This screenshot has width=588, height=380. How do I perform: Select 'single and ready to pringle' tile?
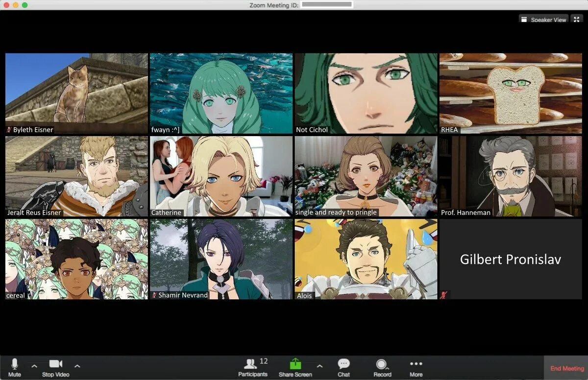pos(366,176)
